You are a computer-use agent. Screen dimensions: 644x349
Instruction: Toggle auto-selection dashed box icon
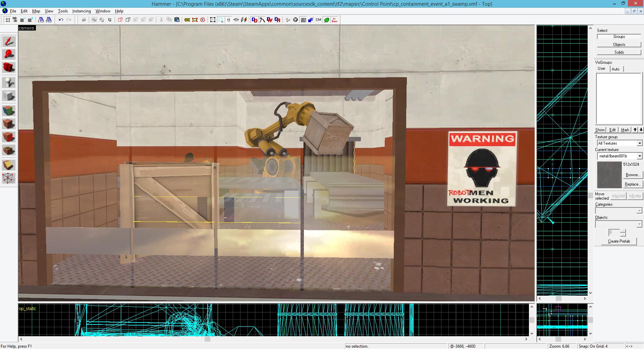(221, 20)
